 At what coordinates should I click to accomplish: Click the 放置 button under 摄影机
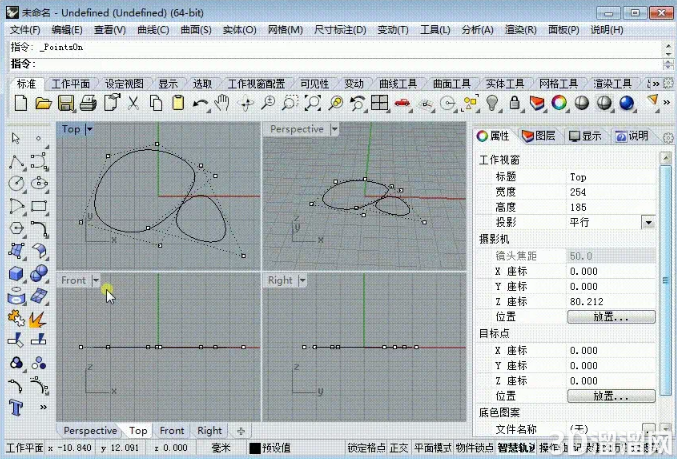click(x=611, y=317)
